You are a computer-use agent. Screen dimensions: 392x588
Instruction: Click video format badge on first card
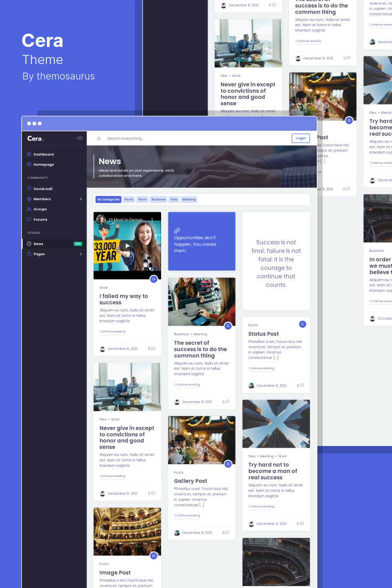[154, 279]
